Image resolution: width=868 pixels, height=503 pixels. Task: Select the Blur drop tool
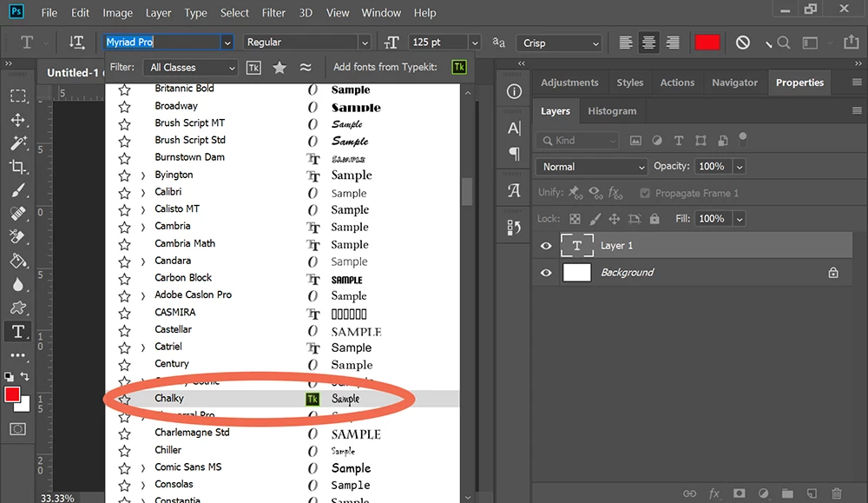(x=17, y=285)
